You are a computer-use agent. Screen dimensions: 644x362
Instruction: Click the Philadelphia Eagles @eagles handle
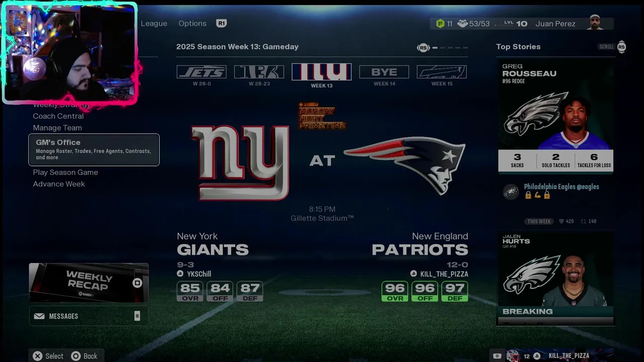pyautogui.click(x=561, y=187)
